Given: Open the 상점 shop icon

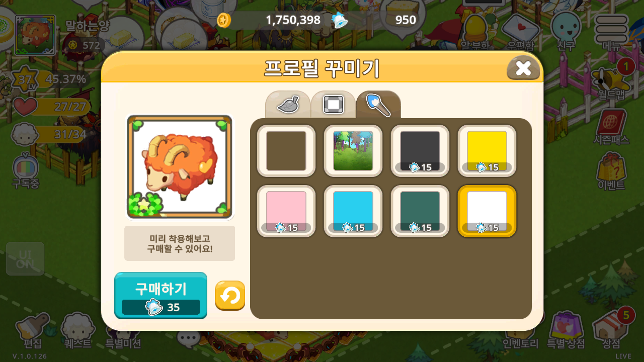Looking at the screenshot, I should (x=611, y=329).
